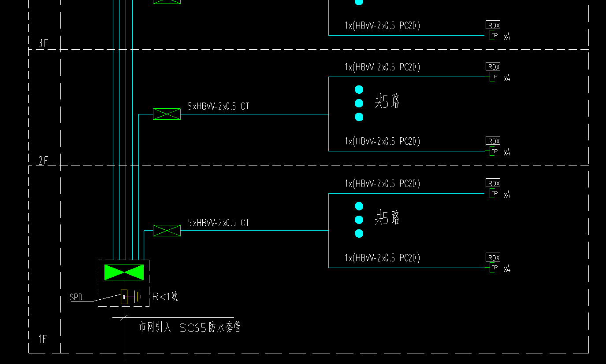Click the RDX box on upper 2F branch
Image resolution: width=606 pixels, height=364 pixels.
coord(493,66)
